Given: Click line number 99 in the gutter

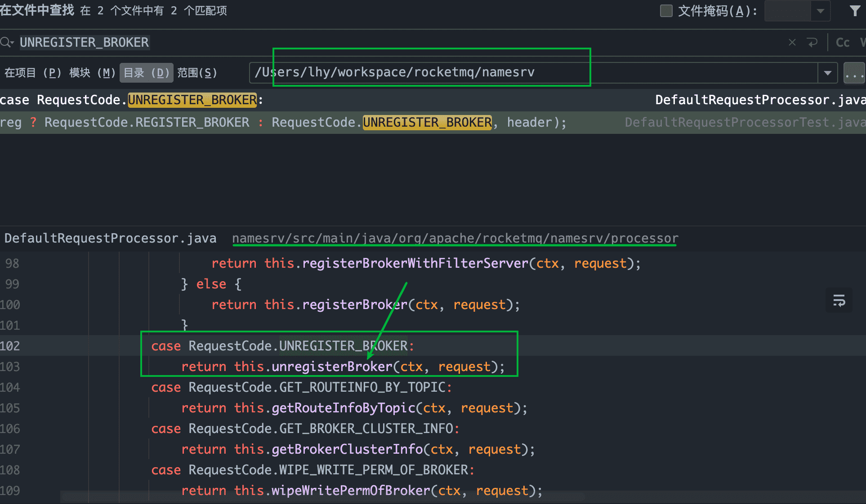Looking at the screenshot, I should (x=12, y=284).
